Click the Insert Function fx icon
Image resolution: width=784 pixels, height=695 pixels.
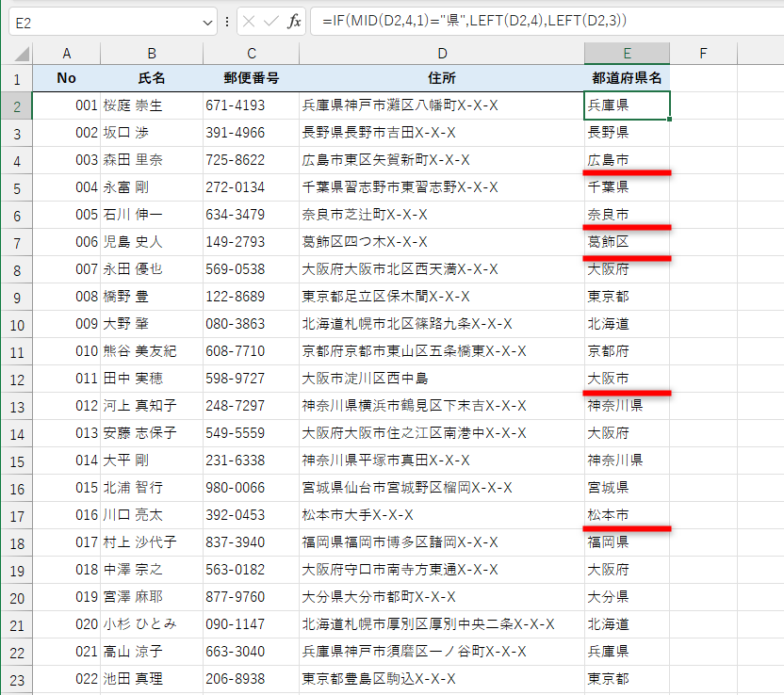[x=294, y=21]
